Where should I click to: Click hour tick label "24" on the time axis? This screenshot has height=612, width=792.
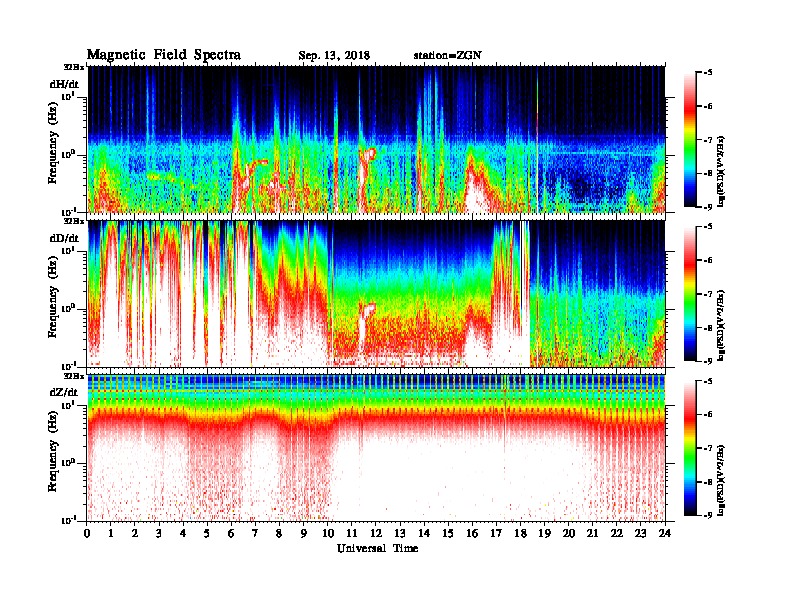click(665, 533)
